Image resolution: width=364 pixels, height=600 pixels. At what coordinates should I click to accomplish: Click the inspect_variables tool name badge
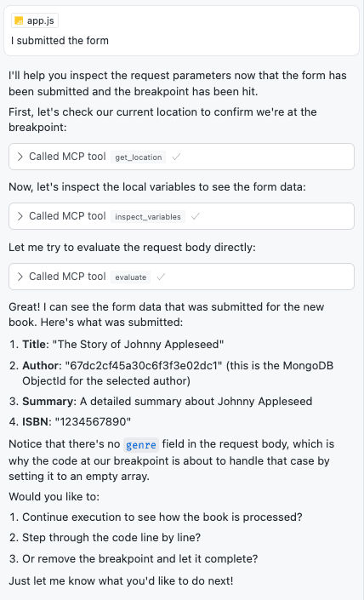pyautogui.click(x=148, y=216)
